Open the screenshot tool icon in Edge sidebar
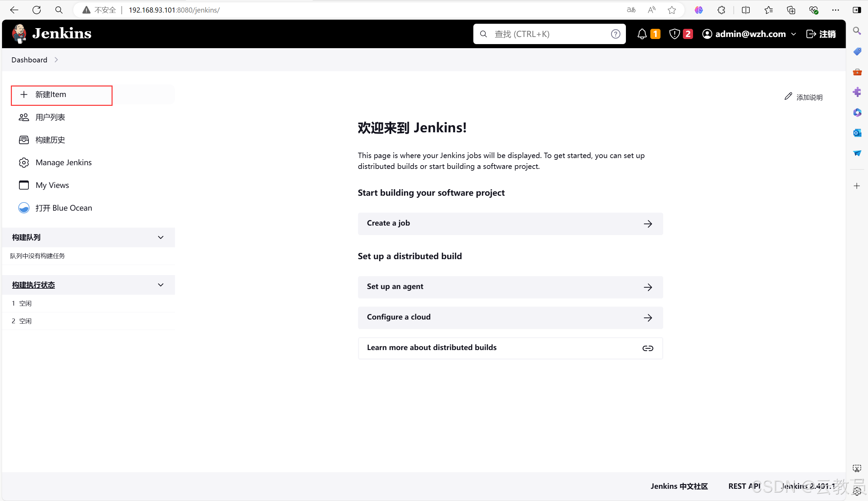This screenshot has width=868, height=501. (857, 468)
